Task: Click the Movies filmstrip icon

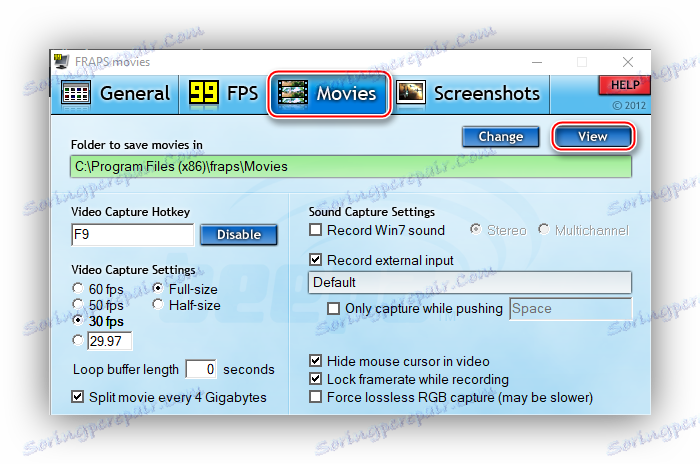Action: tap(292, 93)
